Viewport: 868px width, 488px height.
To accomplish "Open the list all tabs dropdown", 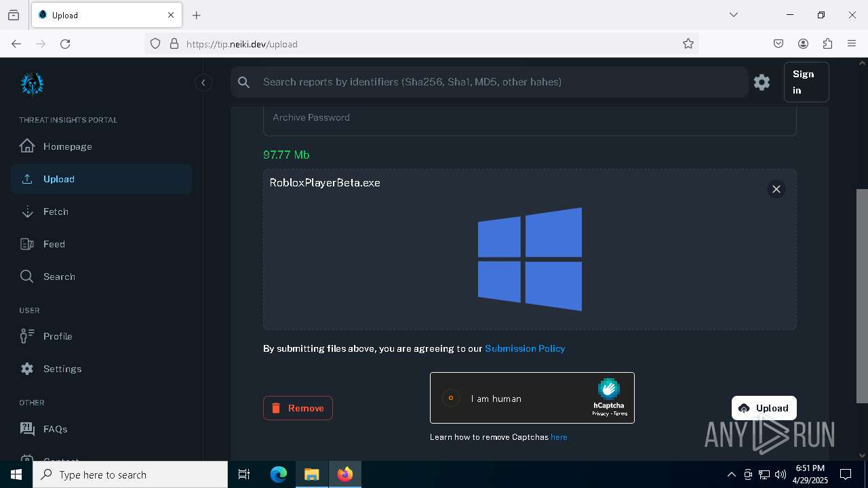I will click(x=733, y=15).
